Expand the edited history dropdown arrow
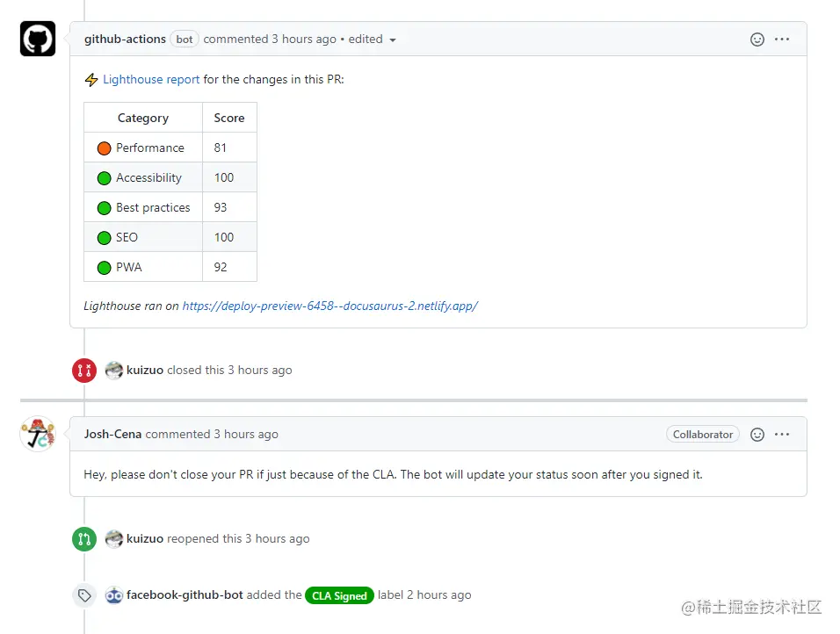Image resolution: width=840 pixels, height=634 pixels. [x=393, y=40]
